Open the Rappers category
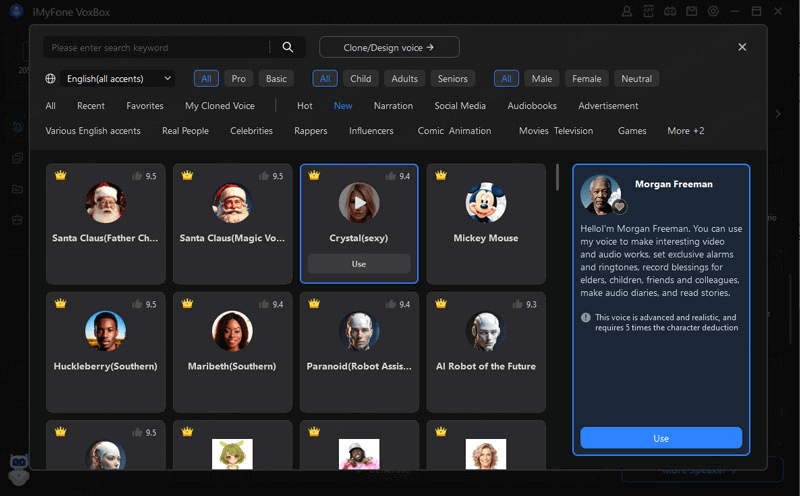The width and height of the screenshot is (800, 496). [311, 131]
